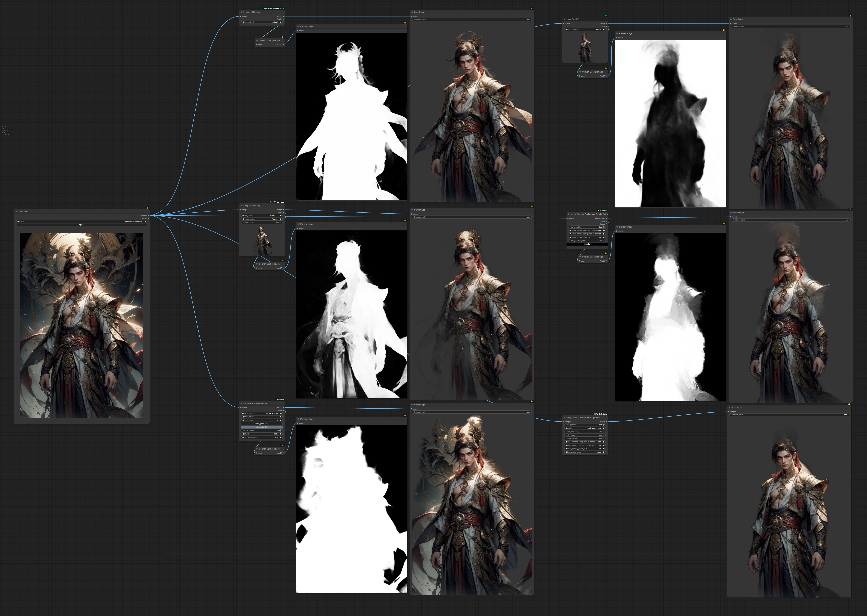Click the images output port on Image Rembg (Remove Background)

(607, 422)
